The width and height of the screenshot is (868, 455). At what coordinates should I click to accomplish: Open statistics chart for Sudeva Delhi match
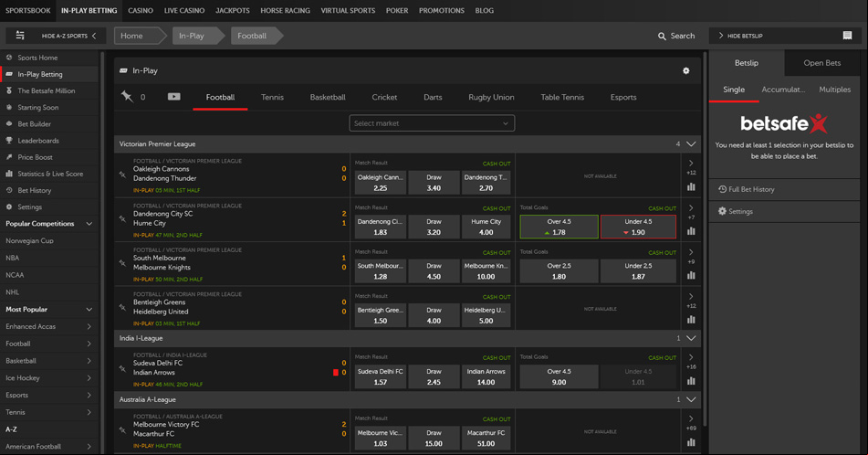[x=691, y=381]
